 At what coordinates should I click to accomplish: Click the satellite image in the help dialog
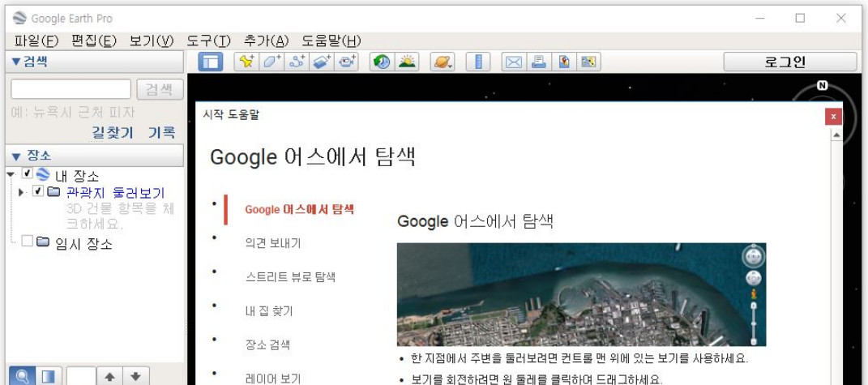[581, 294]
